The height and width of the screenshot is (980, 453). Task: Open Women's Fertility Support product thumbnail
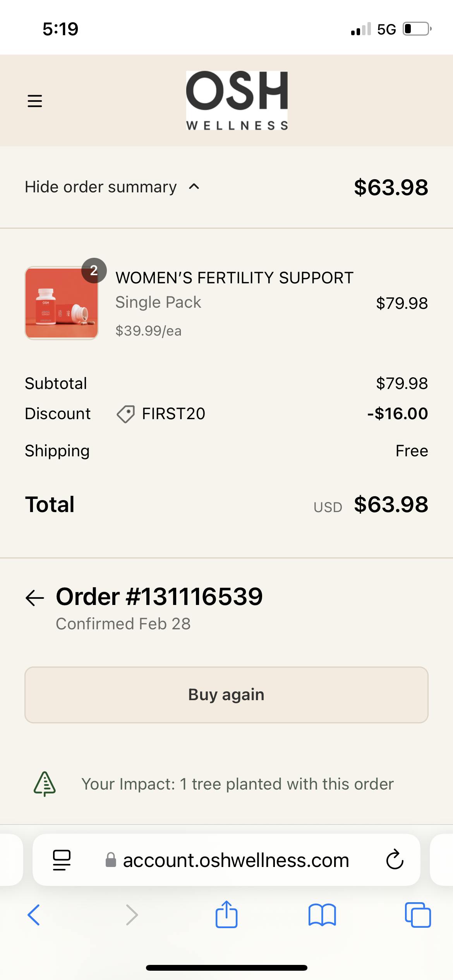click(61, 303)
